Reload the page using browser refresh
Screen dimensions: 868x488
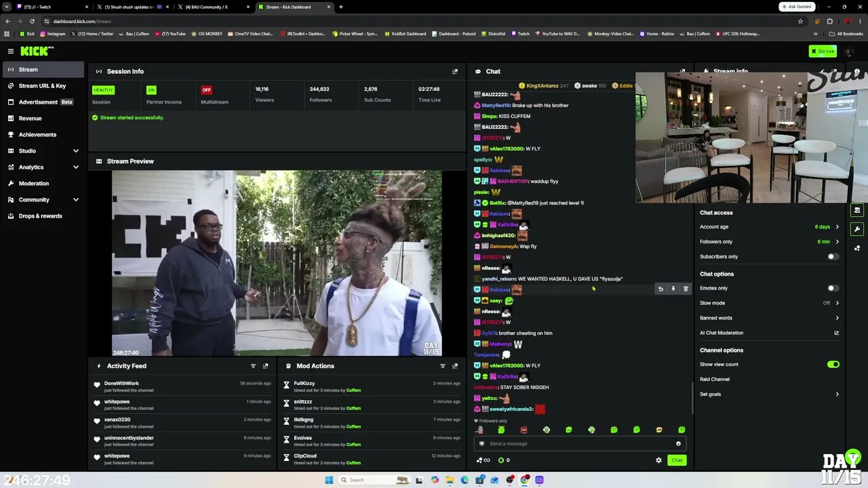(32, 21)
